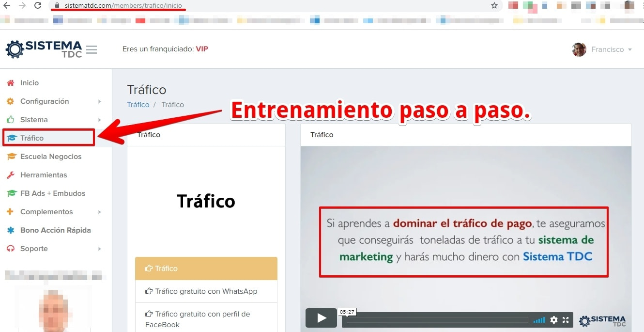644x332 pixels.
Task: Click the green thumbs-up Sistema icon
Action: click(x=11, y=119)
